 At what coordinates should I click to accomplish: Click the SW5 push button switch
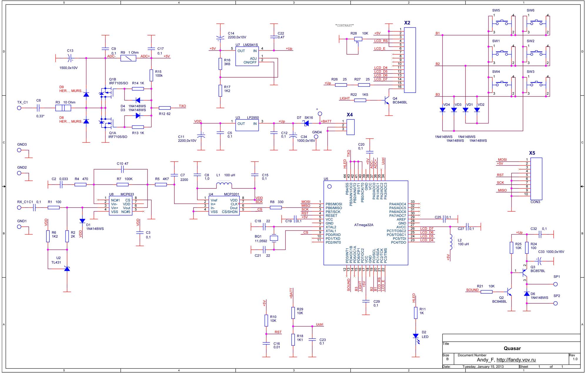[502, 22]
